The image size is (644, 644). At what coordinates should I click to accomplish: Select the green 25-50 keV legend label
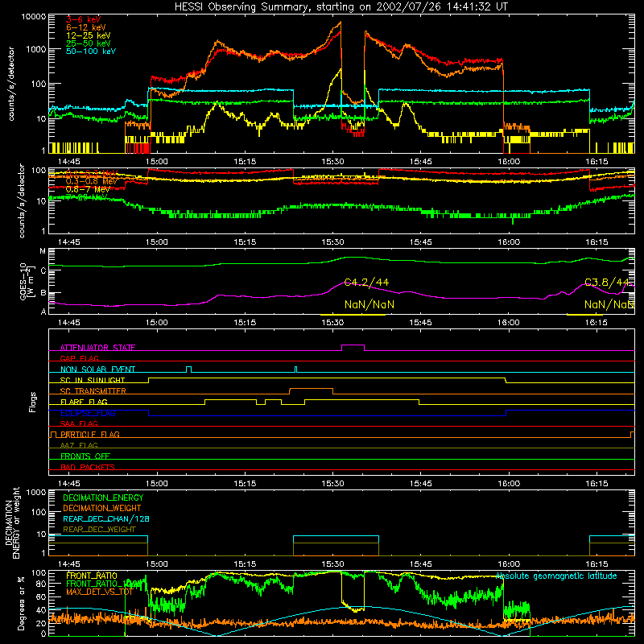pos(89,43)
